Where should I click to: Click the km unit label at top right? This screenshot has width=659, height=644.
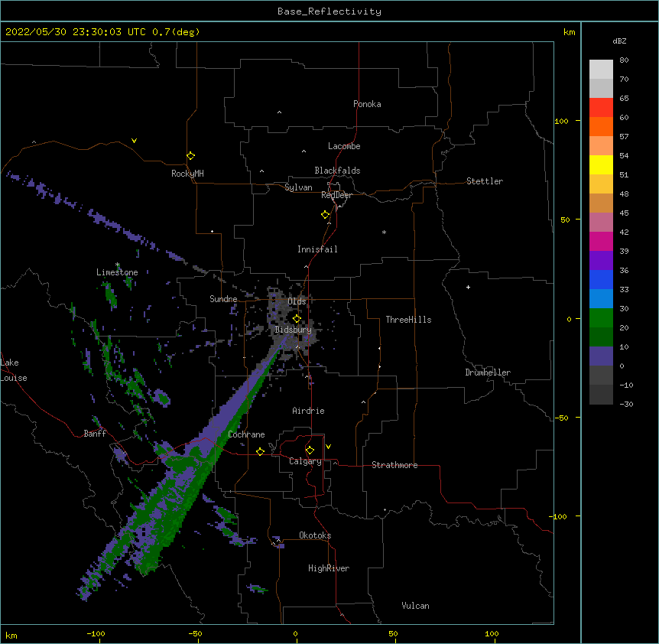point(569,32)
